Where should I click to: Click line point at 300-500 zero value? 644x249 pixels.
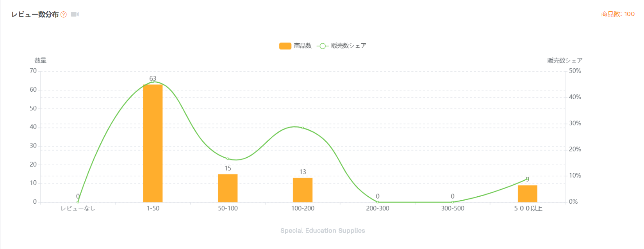[x=453, y=202]
